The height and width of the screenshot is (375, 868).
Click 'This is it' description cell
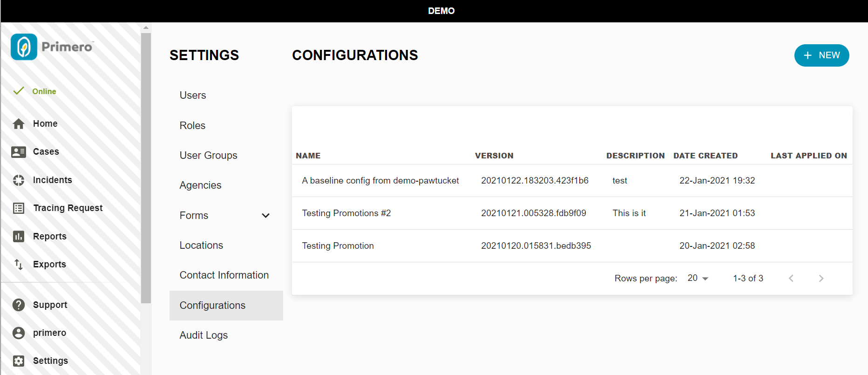point(629,213)
